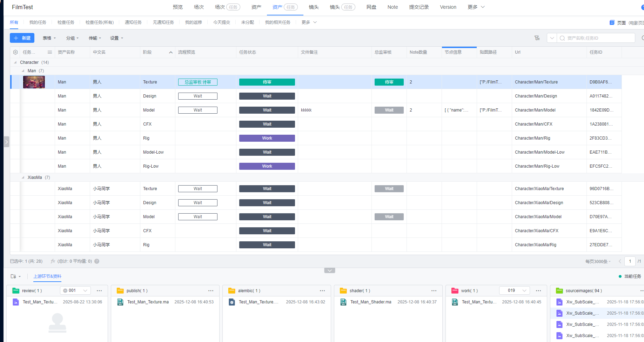Open the 表格 dropdown menu

(x=49, y=38)
